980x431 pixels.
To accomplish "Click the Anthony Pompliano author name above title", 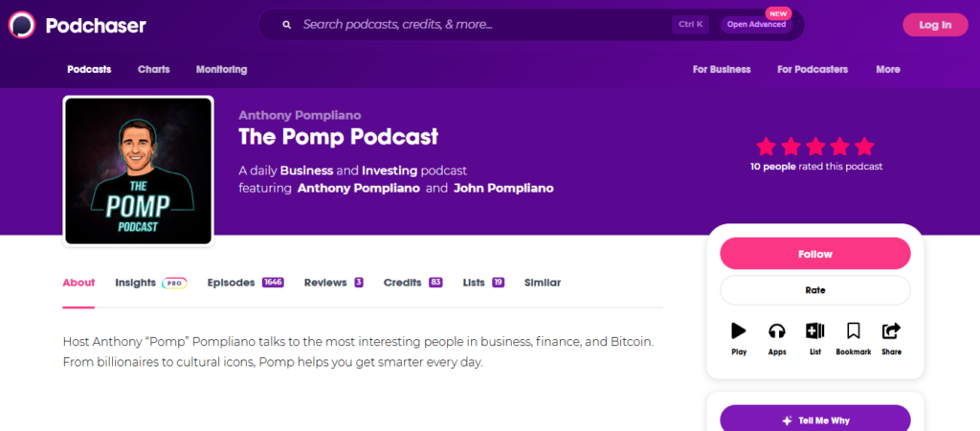I will tap(300, 116).
